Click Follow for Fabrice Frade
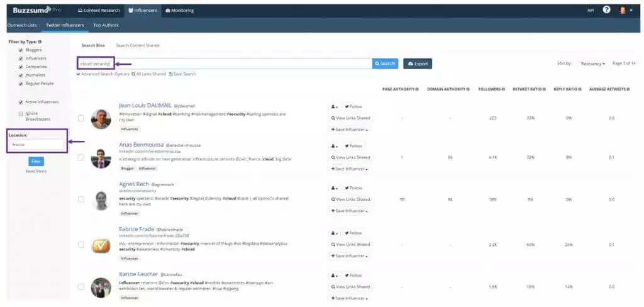 353,233
